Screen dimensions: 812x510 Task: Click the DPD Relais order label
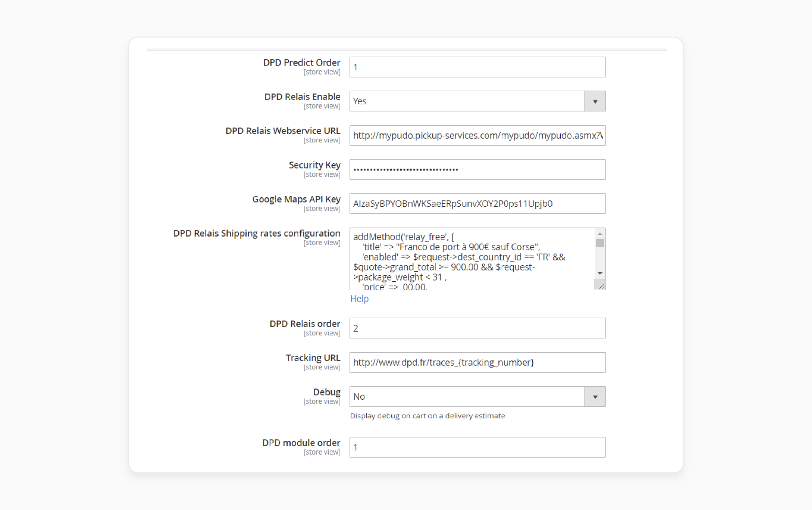click(304, 324)
